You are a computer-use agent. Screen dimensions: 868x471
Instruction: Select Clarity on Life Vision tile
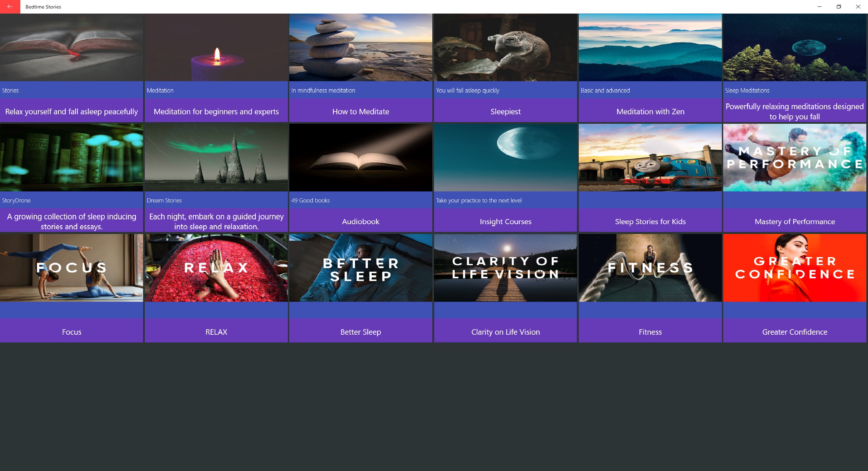coord(505,268)
